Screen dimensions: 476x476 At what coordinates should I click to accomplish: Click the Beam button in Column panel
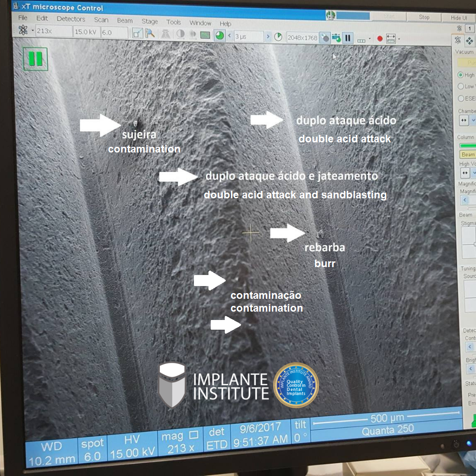pos(468,155)
